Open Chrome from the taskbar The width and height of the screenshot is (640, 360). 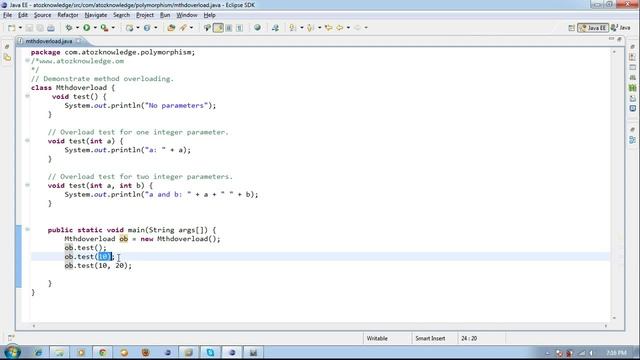(x=102, y=352)
